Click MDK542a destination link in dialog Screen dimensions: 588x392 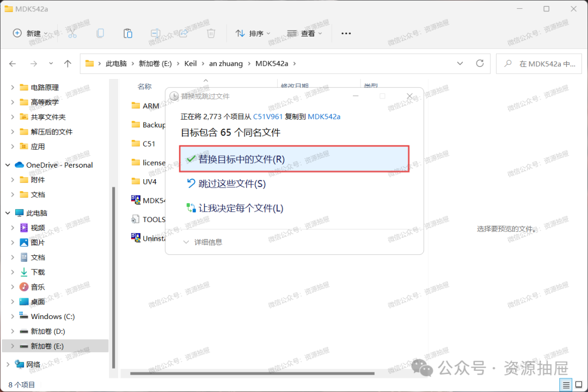324,117
